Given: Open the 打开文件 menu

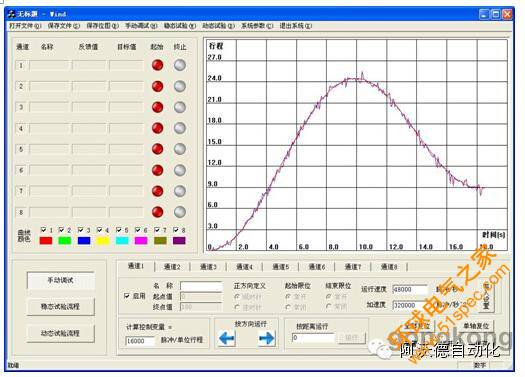Looking at the screenshot, I should (25, 26).
